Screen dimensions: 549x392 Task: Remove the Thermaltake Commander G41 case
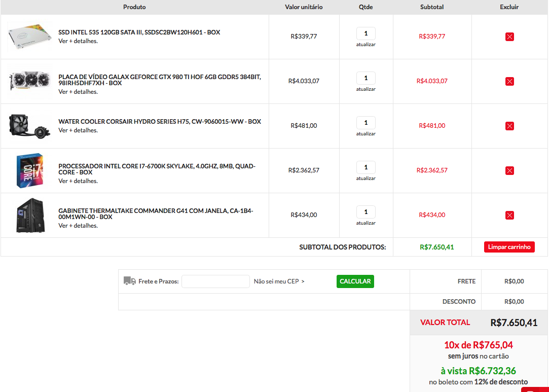[509, 215]
